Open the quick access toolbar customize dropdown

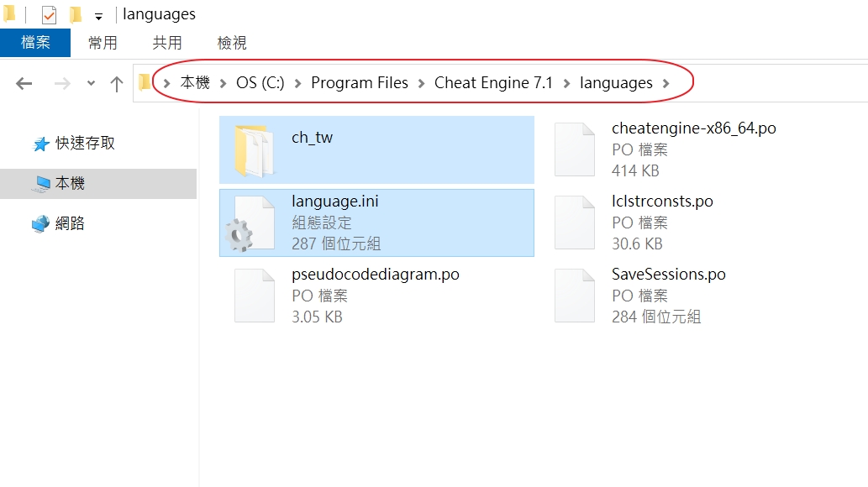click(x=98, y=17)
